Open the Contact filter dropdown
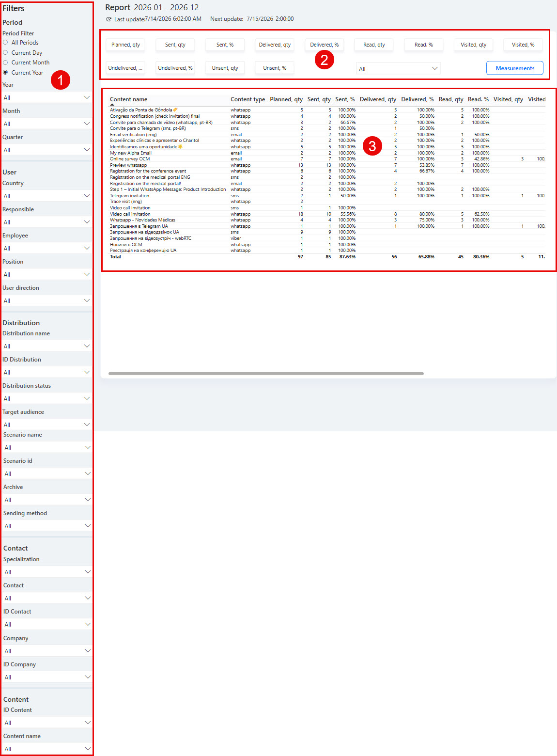 click(47, 598)
